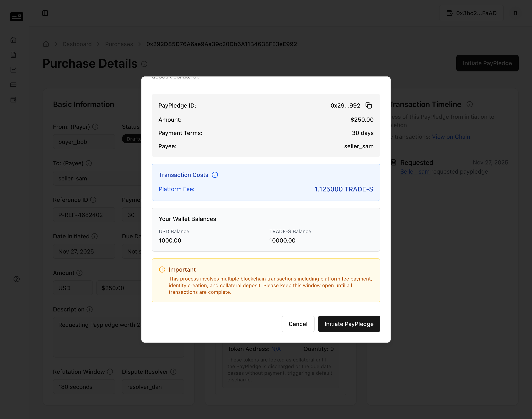532x419 pixels.
Task: Show To (Payee) info tooltip
Action: click(x=89, y=163)
